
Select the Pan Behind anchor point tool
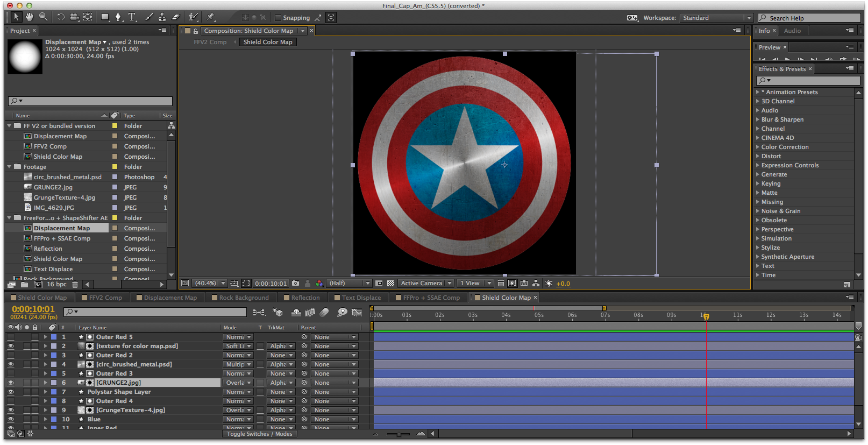(x=88, y=17)
